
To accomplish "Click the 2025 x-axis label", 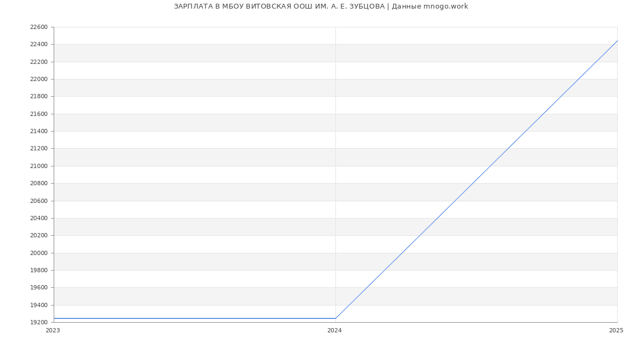I will [x=616, y=331].
